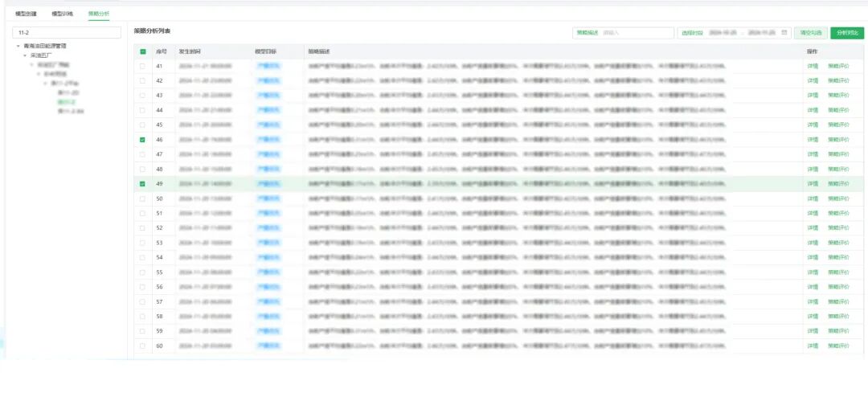
Task: Tick the checkbox for row 55
Action: click(143, 272)
